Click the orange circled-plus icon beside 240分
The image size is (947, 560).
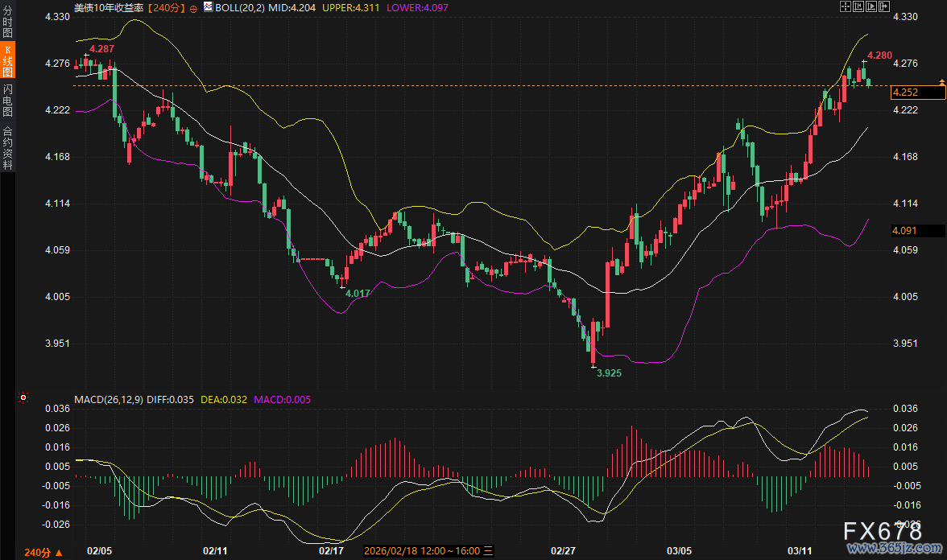click(x=193, y=8)
